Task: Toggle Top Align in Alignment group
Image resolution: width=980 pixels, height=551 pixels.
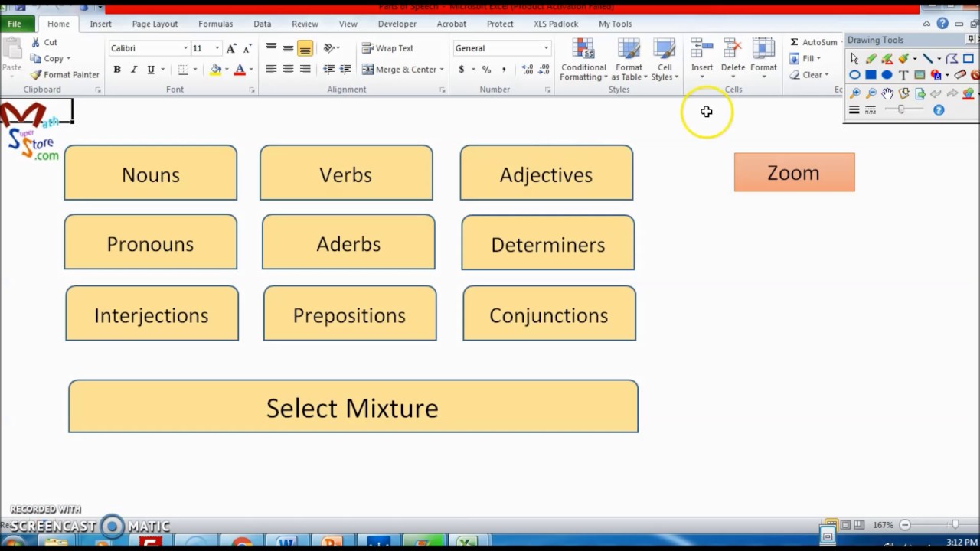Action: (271, 48)
